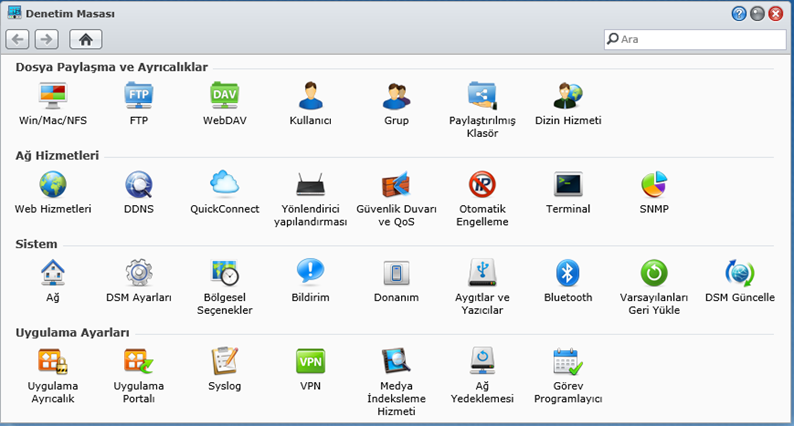The image size is (794, 426).
Task: Go back with the left arrow button
Action: tap(17, 39)
